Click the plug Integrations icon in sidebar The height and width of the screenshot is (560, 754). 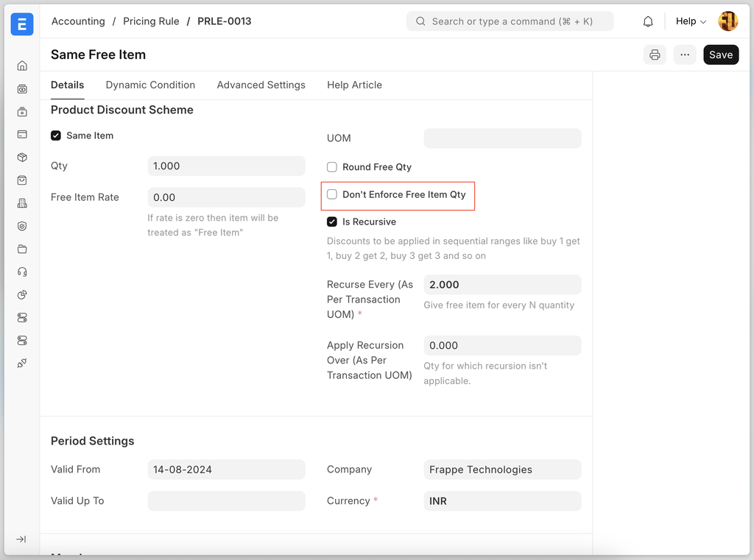tap(22, 363)
